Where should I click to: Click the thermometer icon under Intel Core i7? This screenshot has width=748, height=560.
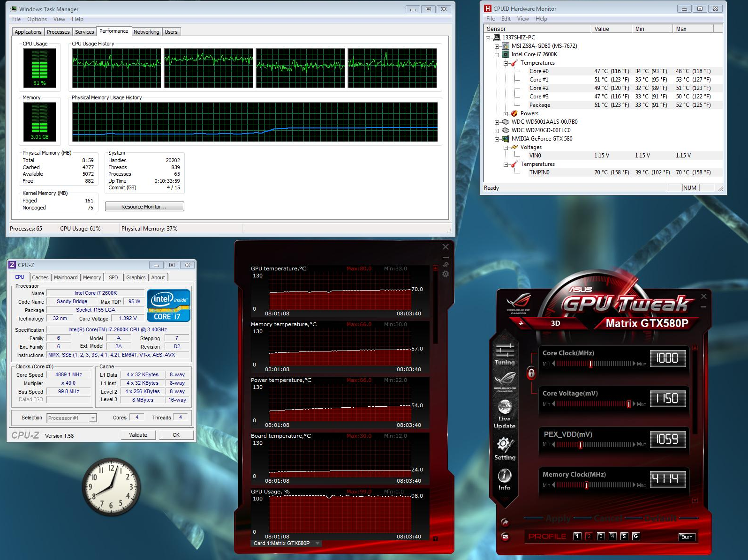(x=514, y=63)
